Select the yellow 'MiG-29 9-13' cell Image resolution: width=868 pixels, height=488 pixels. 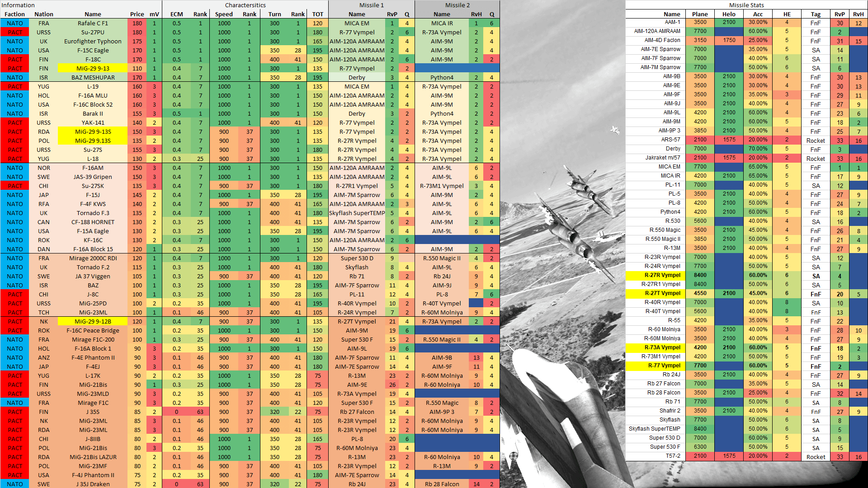tap(93, 68)
